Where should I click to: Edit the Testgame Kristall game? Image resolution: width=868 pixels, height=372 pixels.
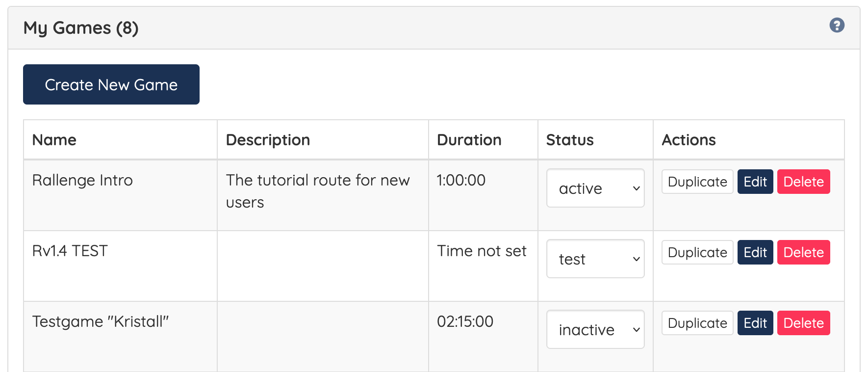coord(755,323)
